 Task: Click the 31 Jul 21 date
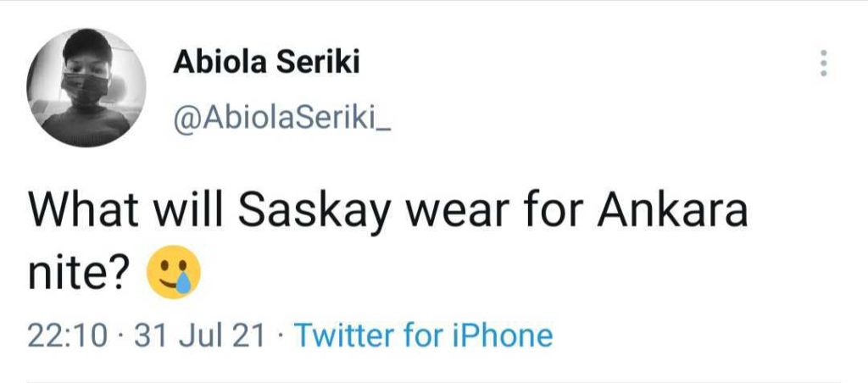tap(201, 336)
